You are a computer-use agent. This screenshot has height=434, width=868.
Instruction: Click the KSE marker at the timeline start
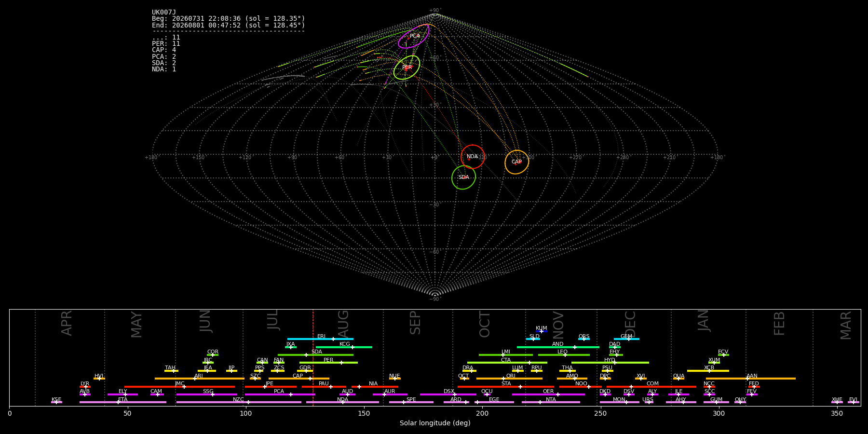(56, 402)
